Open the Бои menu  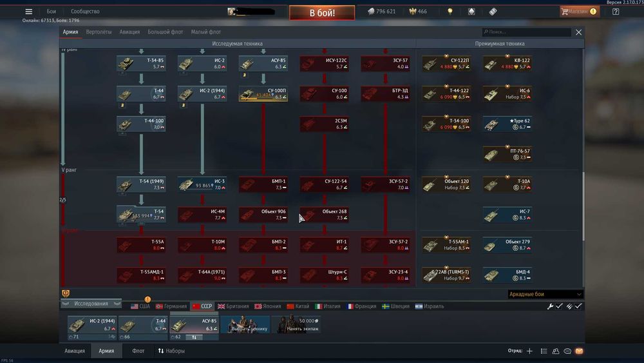52,12
